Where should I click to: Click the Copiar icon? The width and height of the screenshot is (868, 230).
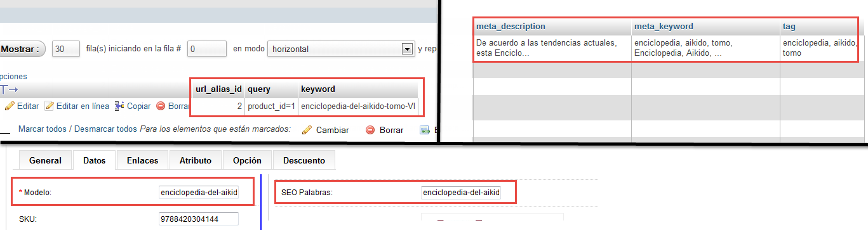point(119,106)
